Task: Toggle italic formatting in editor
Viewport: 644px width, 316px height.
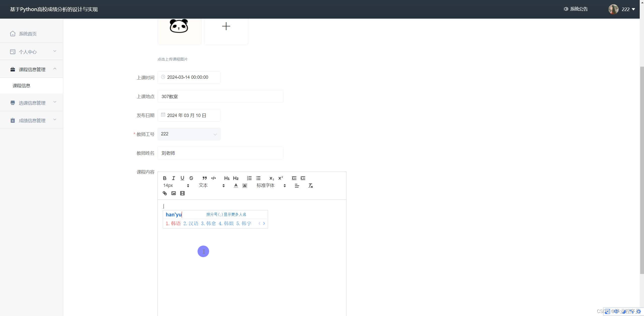Action: point(173,178)
